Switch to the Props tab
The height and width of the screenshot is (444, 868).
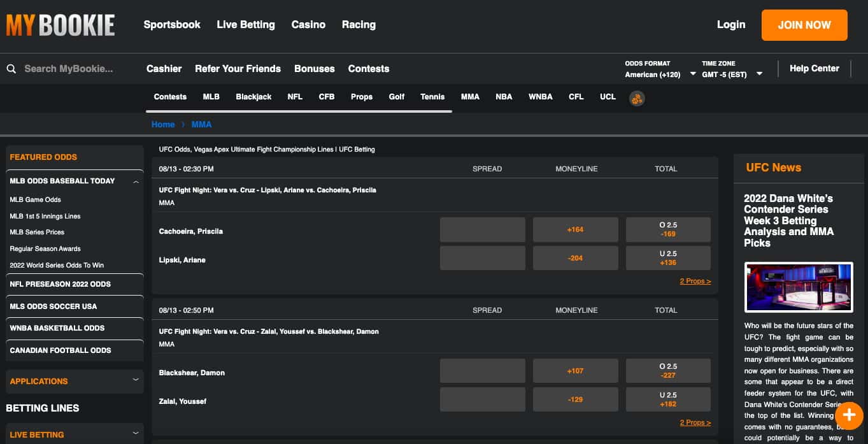(362, 97)
